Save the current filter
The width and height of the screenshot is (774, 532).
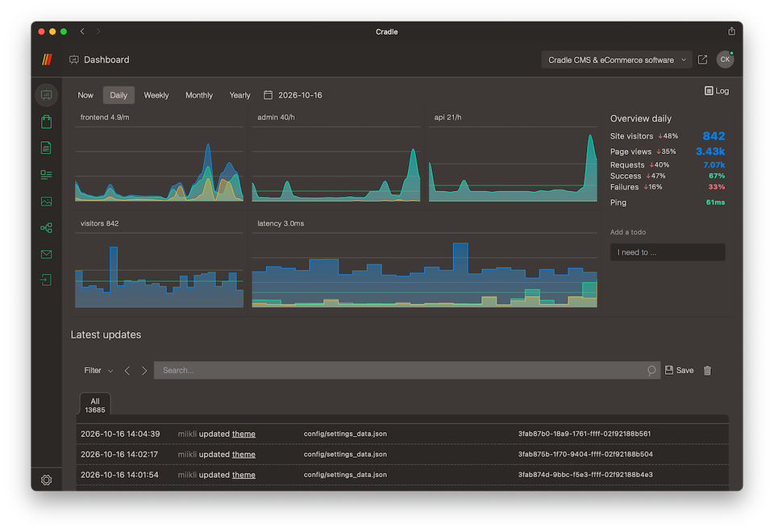(679, 370)
